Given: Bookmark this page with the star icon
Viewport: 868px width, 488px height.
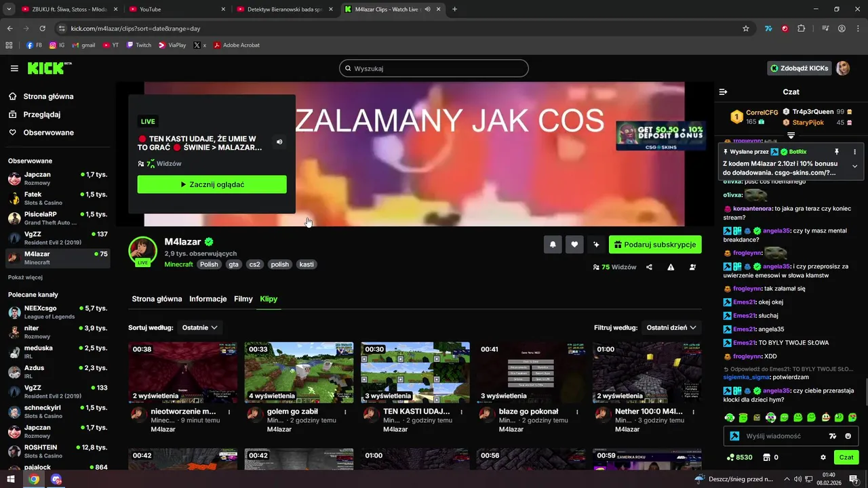Looking at the screenshot, I should pos(746,28).
